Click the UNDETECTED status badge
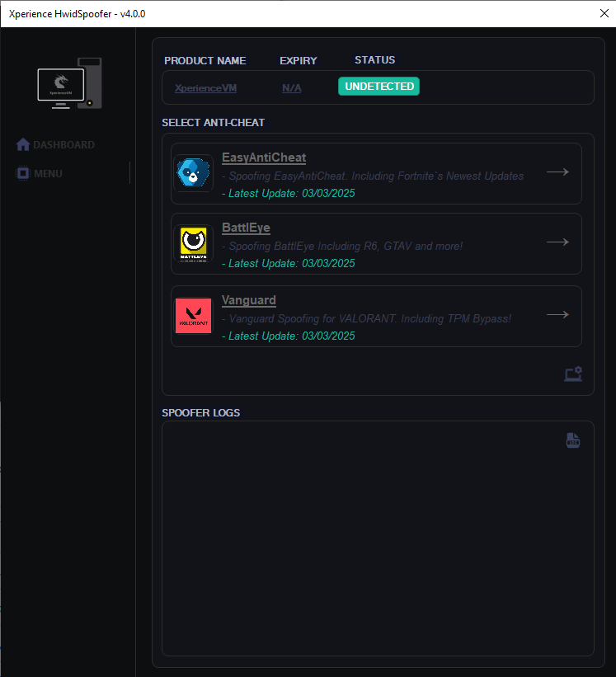Screen dimensions: 616x677 (379, 87)
